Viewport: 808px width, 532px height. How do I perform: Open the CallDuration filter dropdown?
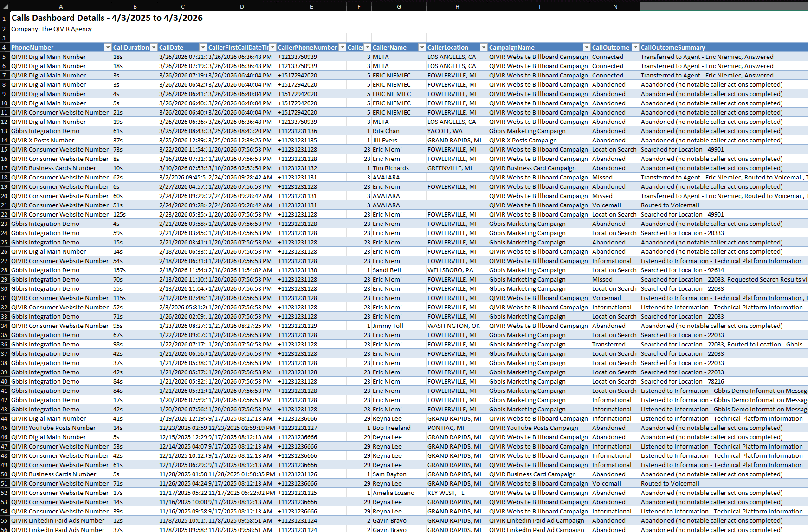[154, 47]
